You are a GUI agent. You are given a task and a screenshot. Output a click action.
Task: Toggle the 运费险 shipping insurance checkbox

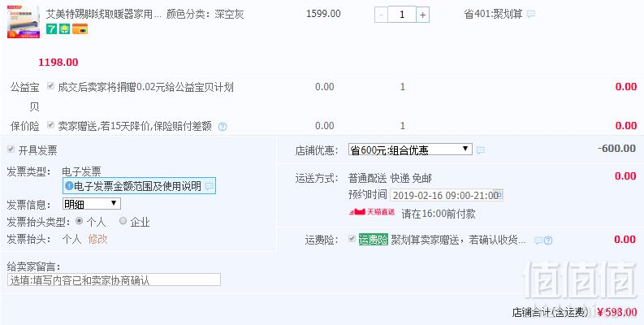tap(352, 238)
